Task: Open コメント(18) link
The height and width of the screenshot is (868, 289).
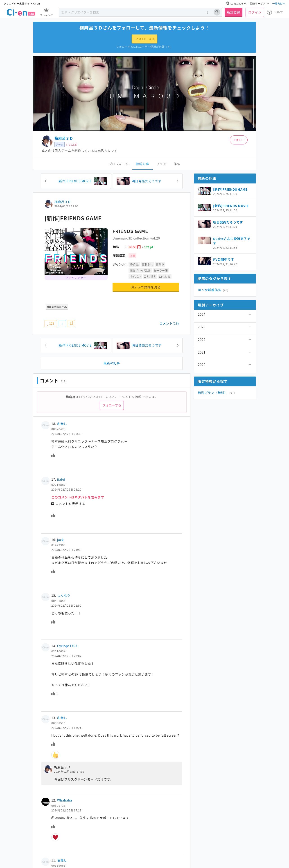Action: [x=169, y=324]
